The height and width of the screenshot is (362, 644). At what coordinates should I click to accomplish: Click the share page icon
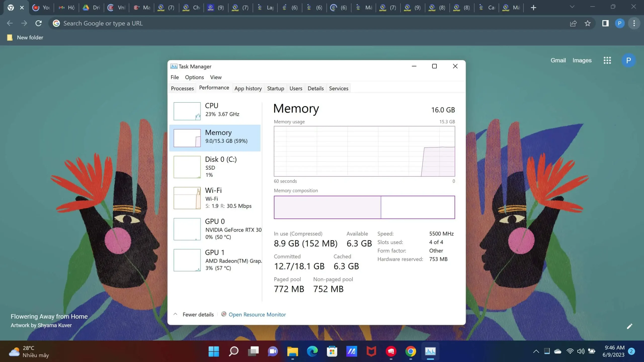[x=573, y=23]
